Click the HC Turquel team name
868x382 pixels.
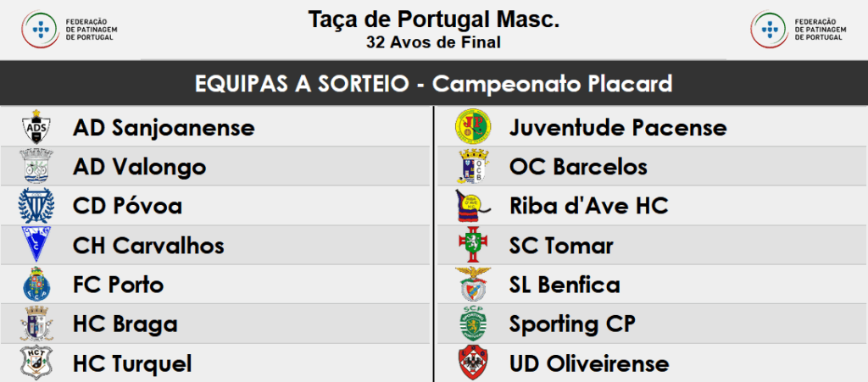tap(132, 364)
